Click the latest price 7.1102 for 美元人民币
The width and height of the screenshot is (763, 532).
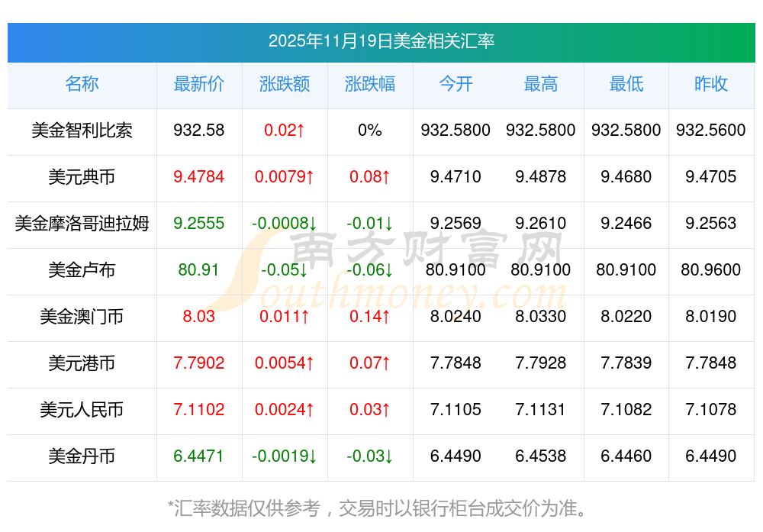point(198,410)
